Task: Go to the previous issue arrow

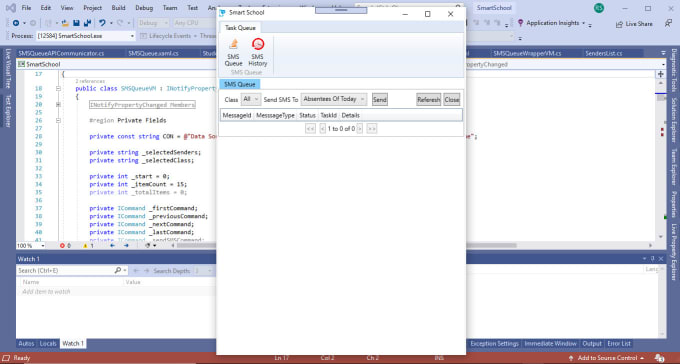Action: click(112, 246)
